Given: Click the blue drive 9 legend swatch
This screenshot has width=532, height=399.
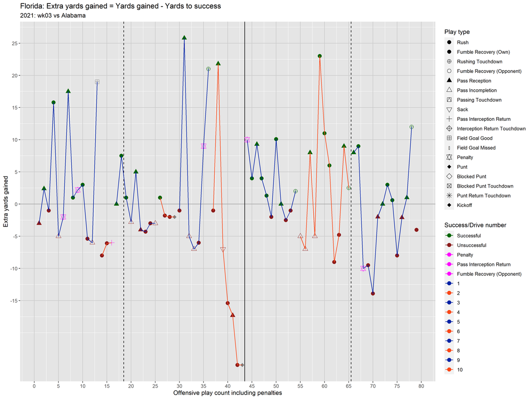Looking at the screenshot, I should [x=449, y=360].
